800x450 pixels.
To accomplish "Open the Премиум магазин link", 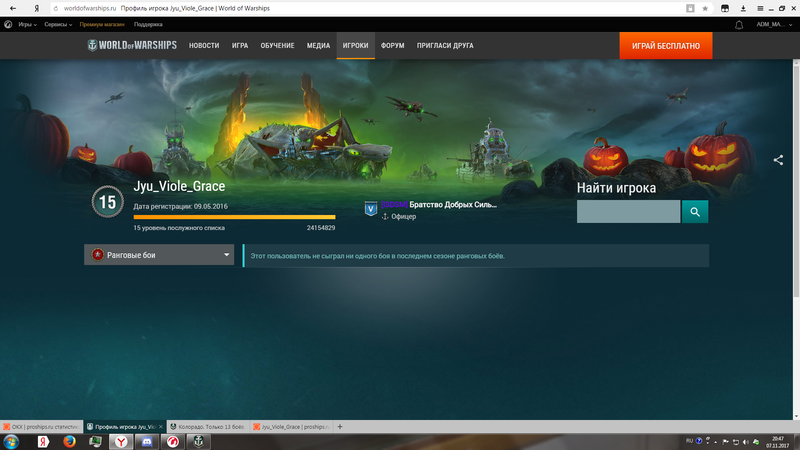I will click(x=102, y=24).
